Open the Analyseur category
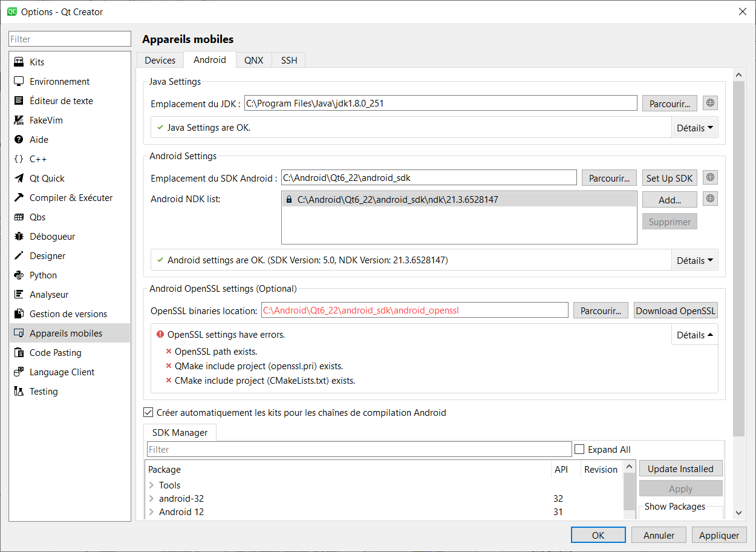This screenshot has width=756, height=552. (x=70, y=295)
